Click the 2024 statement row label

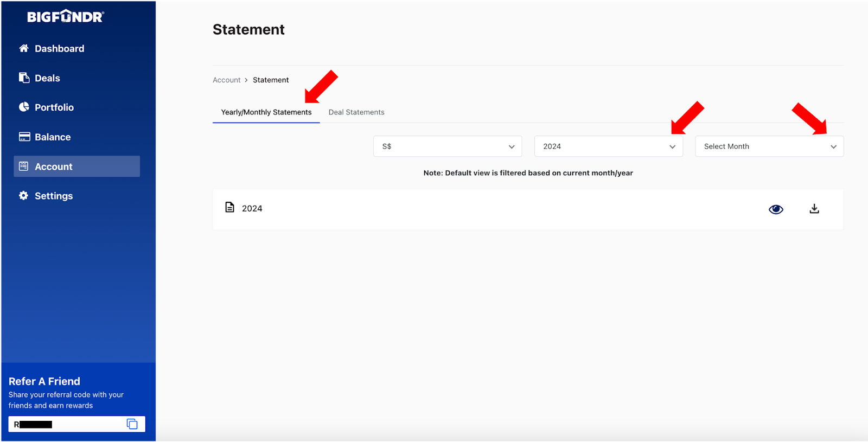pos(252,208)
